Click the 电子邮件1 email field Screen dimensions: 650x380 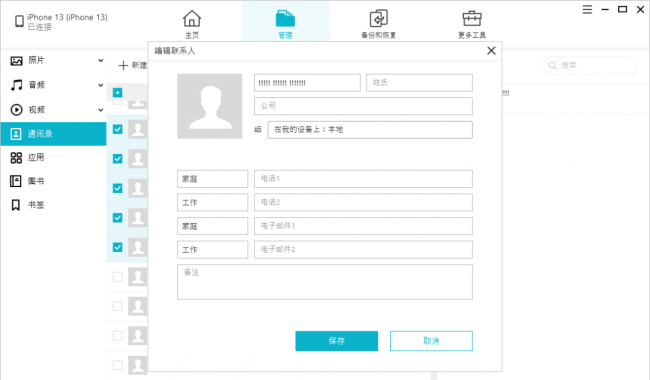[x=363, y=226]
